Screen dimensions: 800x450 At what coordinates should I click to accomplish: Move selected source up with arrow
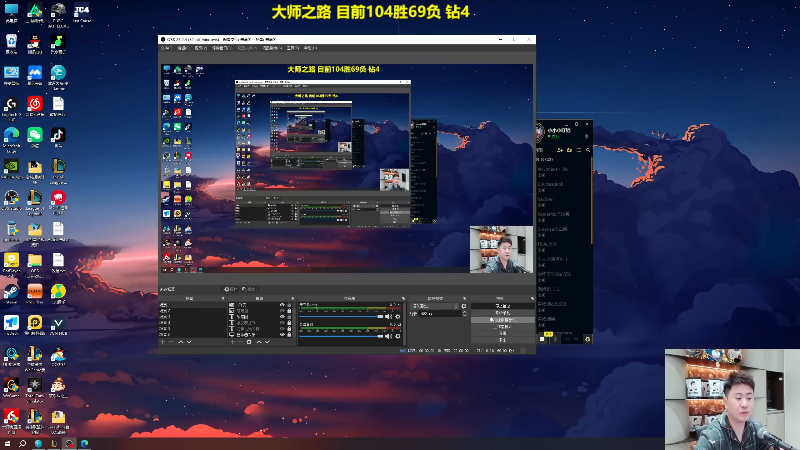click(x=259, y=342)
